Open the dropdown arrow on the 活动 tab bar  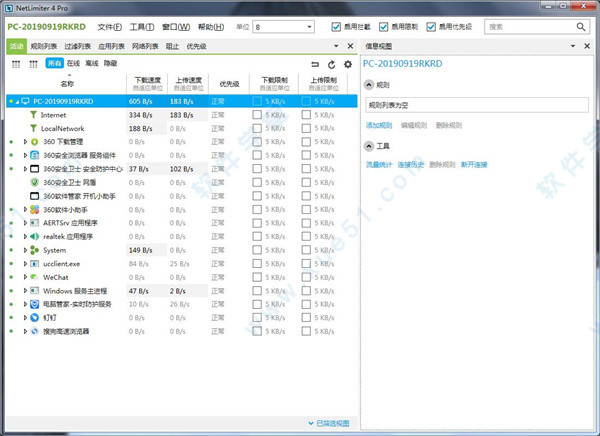coord(336,46)
